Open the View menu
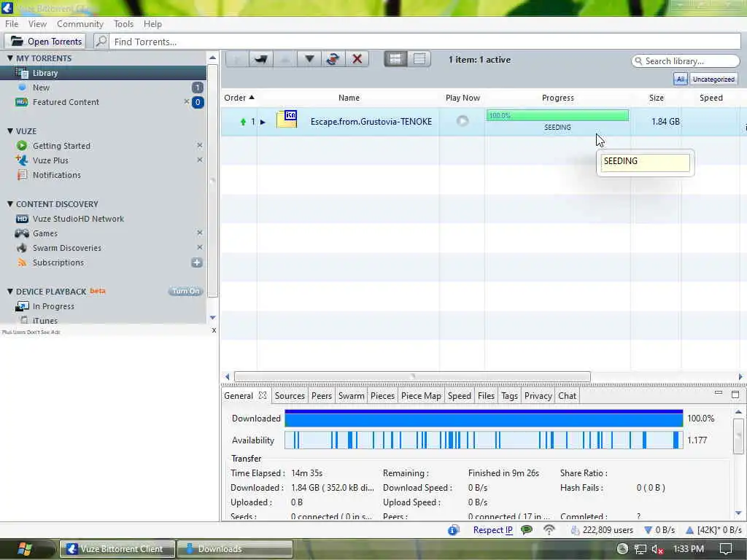The width and height of the screenshot is (747, 560). [37, 24]
